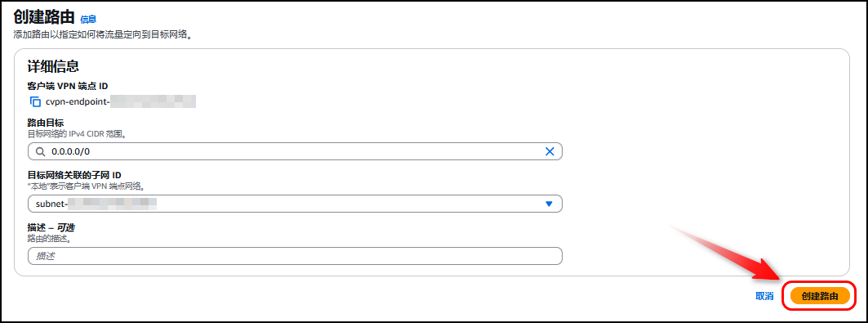Click the 创建路由 page heading
The image size is (868, 323).
[44, 16]
